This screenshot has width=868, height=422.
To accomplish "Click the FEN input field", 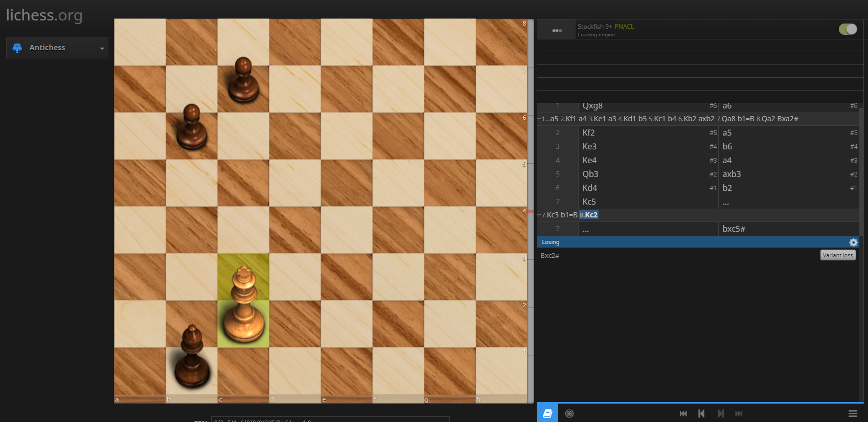I will pyautogui.click(x=330, y=419).
